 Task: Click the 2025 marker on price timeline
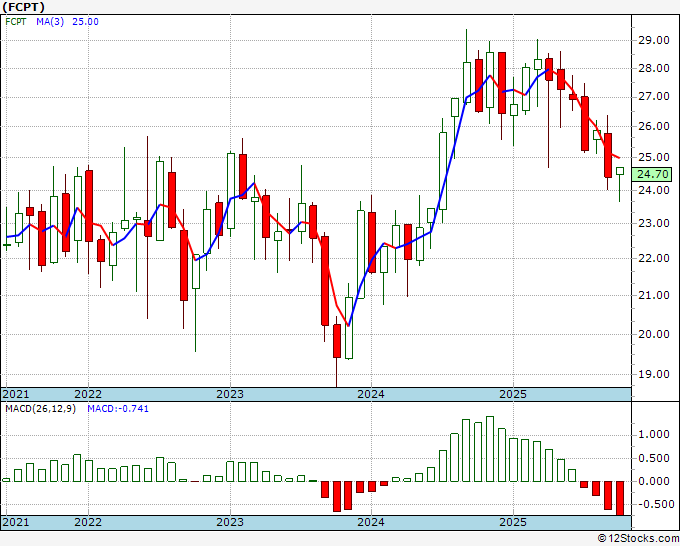point(513,394)
